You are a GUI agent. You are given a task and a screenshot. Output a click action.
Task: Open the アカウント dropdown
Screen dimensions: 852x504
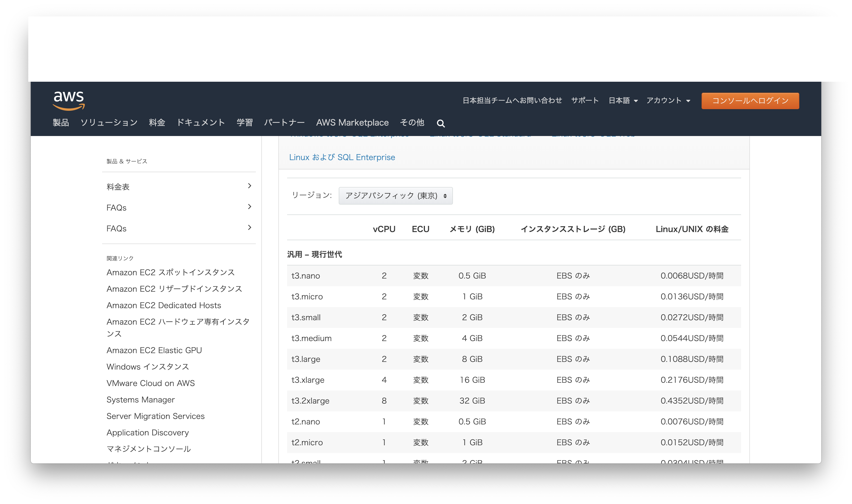click(x=668, y=101)
